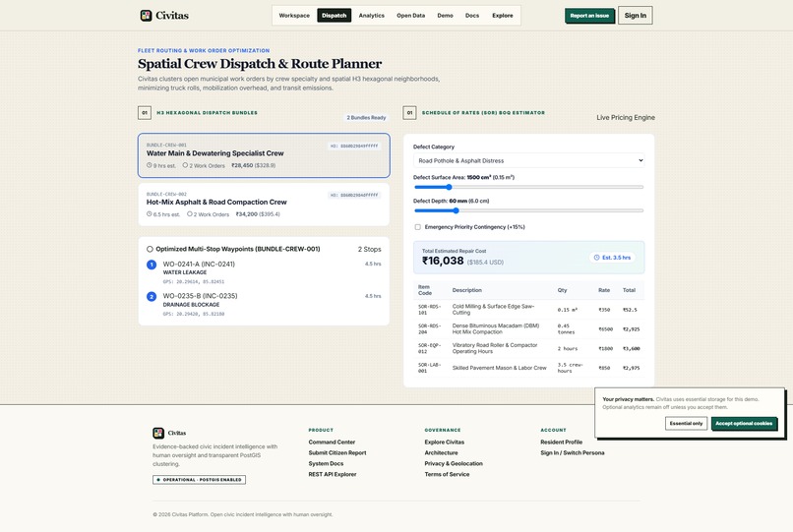Click the Sign In button
Screen dimensions: 793x532
click(636, 16)
